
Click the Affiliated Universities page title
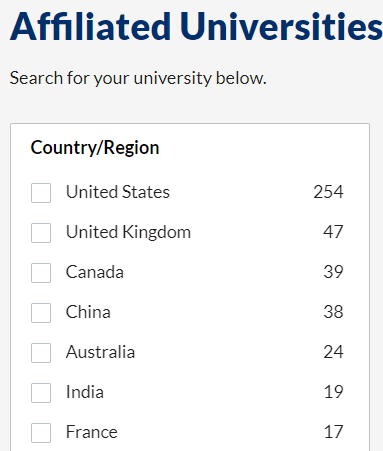coord(196,27)
